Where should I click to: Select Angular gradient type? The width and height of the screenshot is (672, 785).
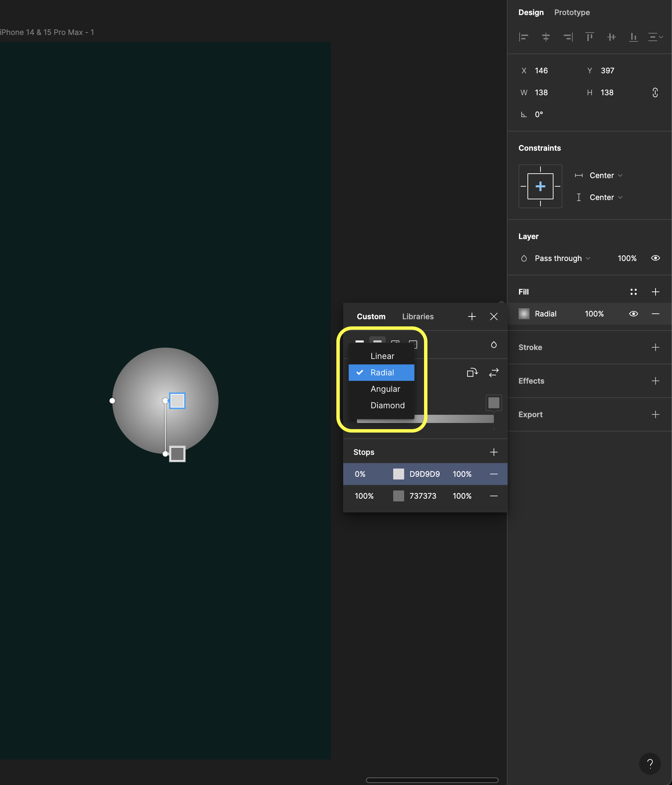point(385,389)
